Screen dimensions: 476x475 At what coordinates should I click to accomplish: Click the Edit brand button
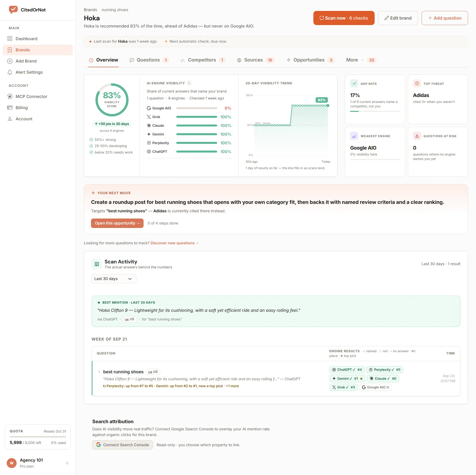[398, 18]
